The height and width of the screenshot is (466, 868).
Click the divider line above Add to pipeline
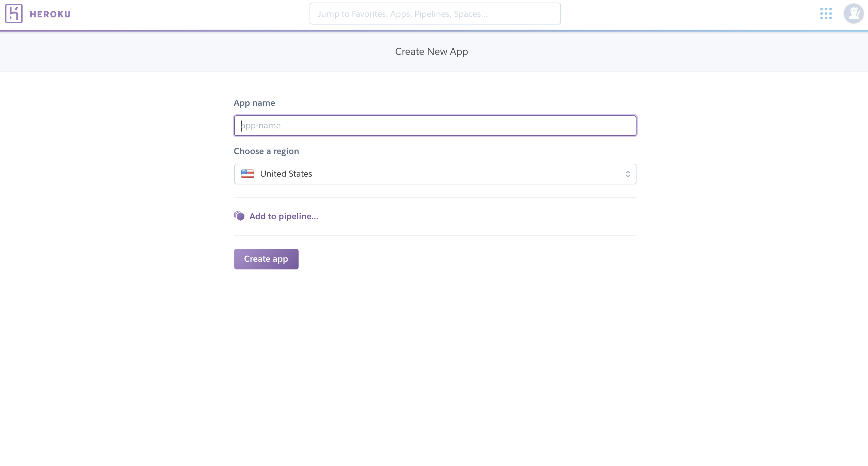435,198
